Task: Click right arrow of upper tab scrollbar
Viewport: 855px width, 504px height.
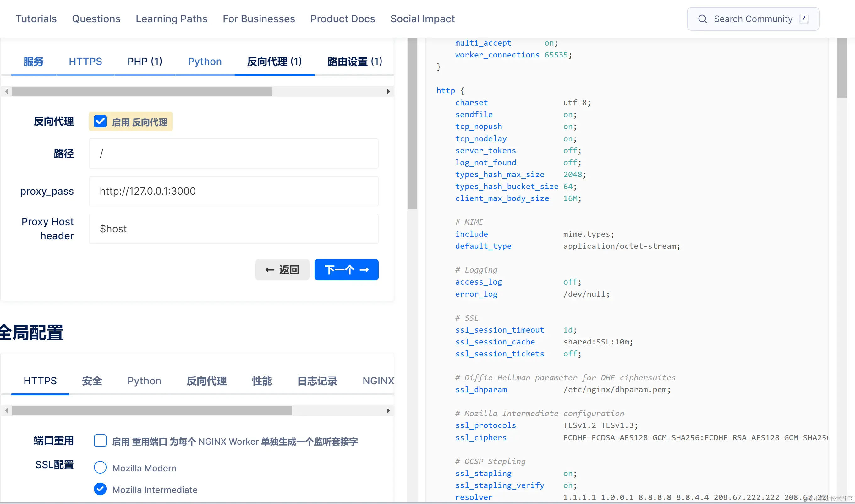Action: 388,91
